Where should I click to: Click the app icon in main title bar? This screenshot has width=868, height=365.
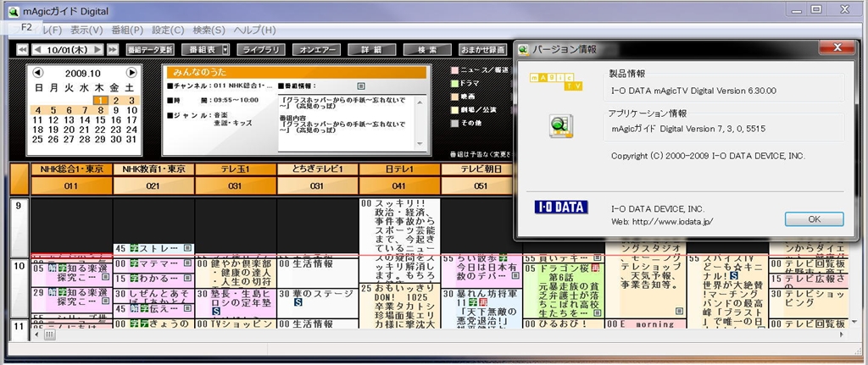[x=14, y=11]
